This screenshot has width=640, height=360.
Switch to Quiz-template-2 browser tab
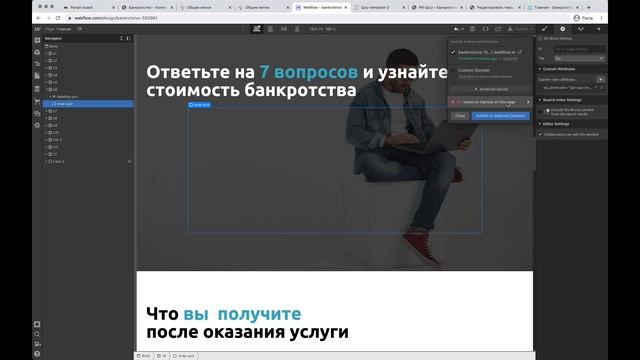(x=375, y=7)
